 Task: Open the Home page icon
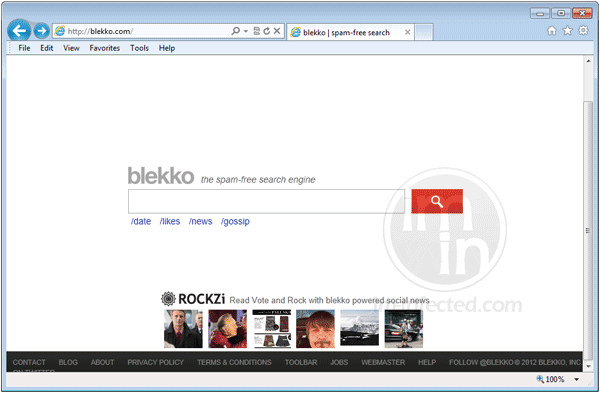(x=551, y=31)
